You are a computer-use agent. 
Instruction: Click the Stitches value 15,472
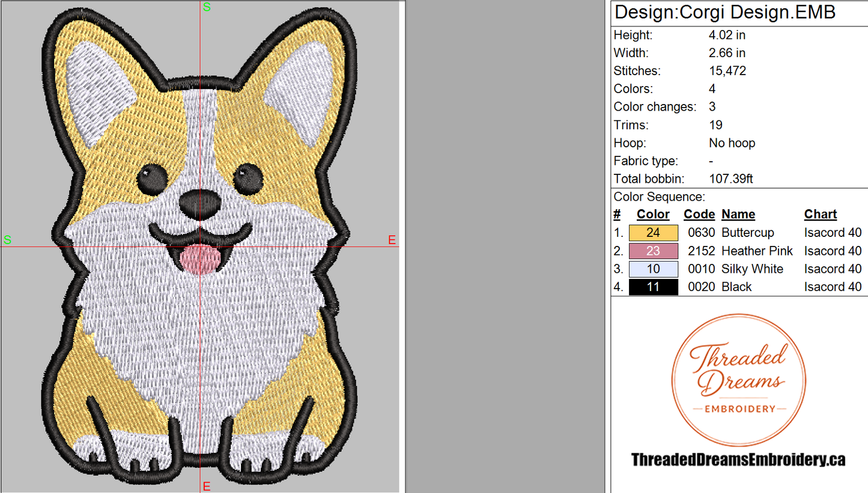pyautogui.click(x=727, y=71)
